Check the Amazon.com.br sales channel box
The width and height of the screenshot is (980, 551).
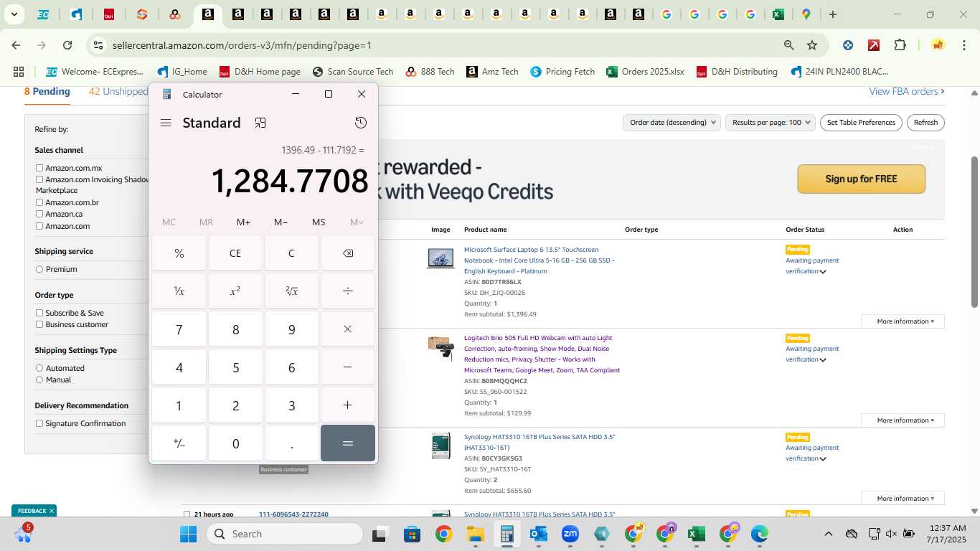point(39,202)
